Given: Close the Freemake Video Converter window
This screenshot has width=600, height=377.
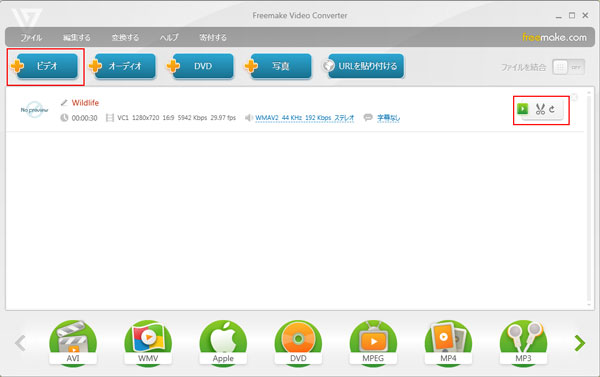Looking at the screenshot, I should click(x=585, y=15).
